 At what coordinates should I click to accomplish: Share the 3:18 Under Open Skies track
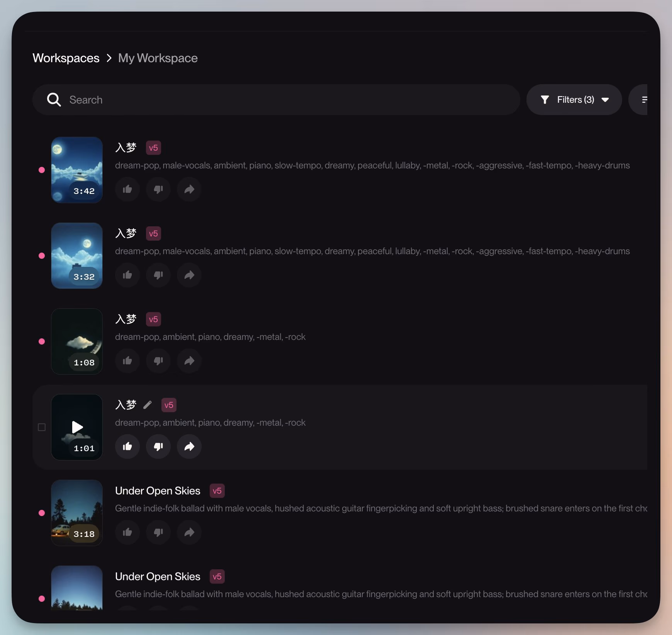click(x=189, y=532)
